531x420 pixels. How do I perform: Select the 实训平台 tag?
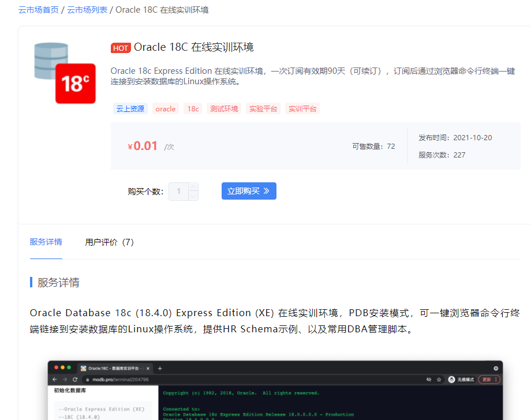coord(302,108)
